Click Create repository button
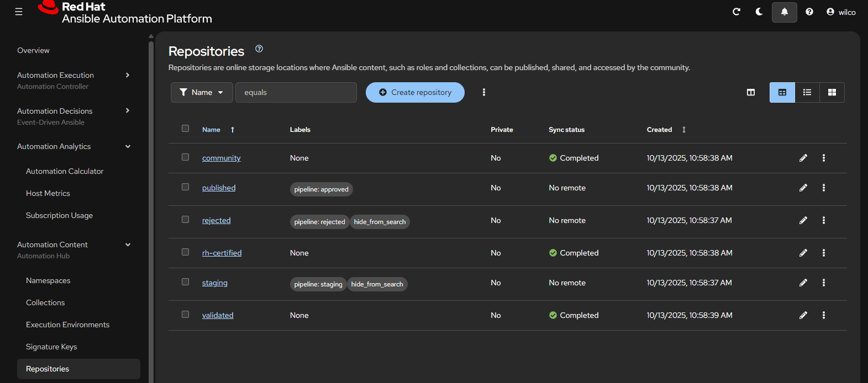Image resolution: width=868 pixels, height=383 pixels. click(415, 92)
